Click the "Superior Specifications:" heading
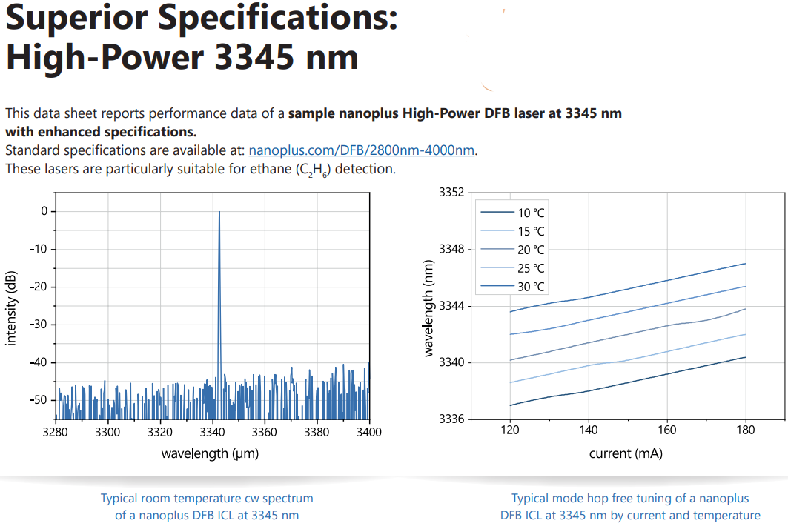 tap(202, 19)
